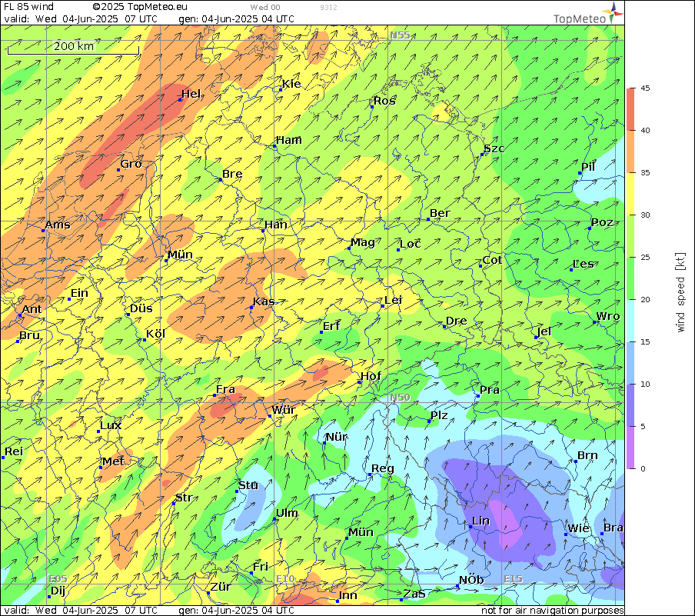Click the Cot city label
The width and height of the screenshot is (695, 616).
tap(493, 261)
